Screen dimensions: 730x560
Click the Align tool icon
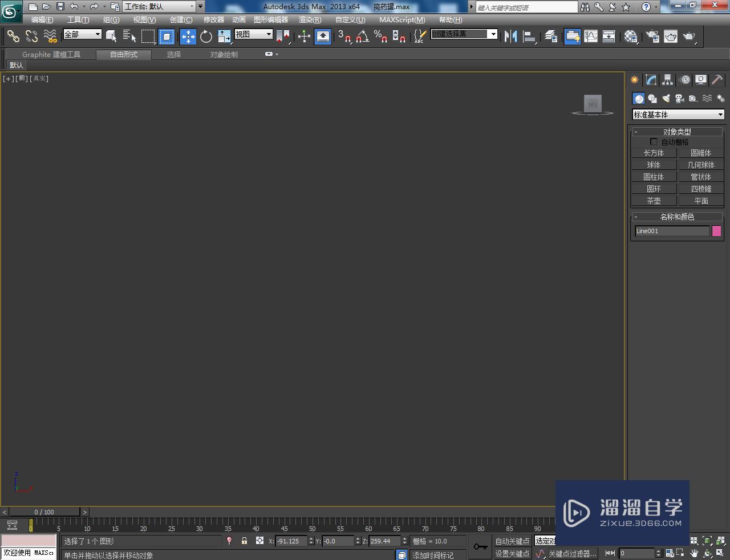pyautogui.click(x=529, y=36)
